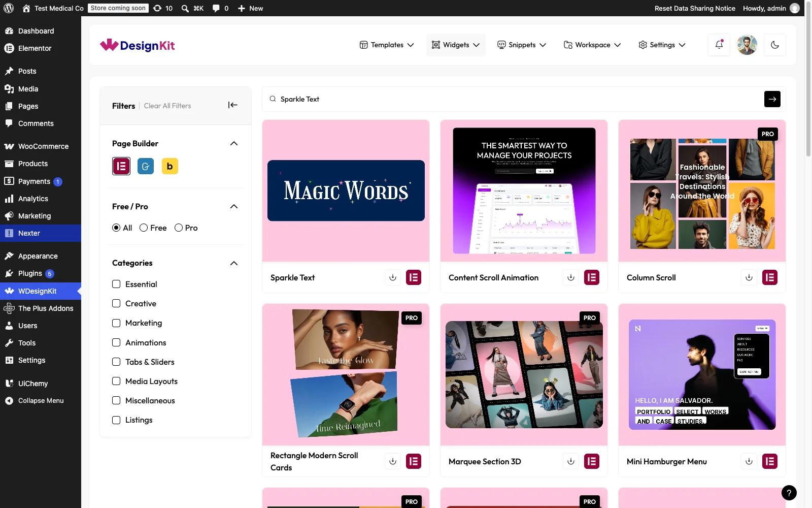812x508 pixels.
Task: Open the Templates dropdown menu
Action: (387, 45)
